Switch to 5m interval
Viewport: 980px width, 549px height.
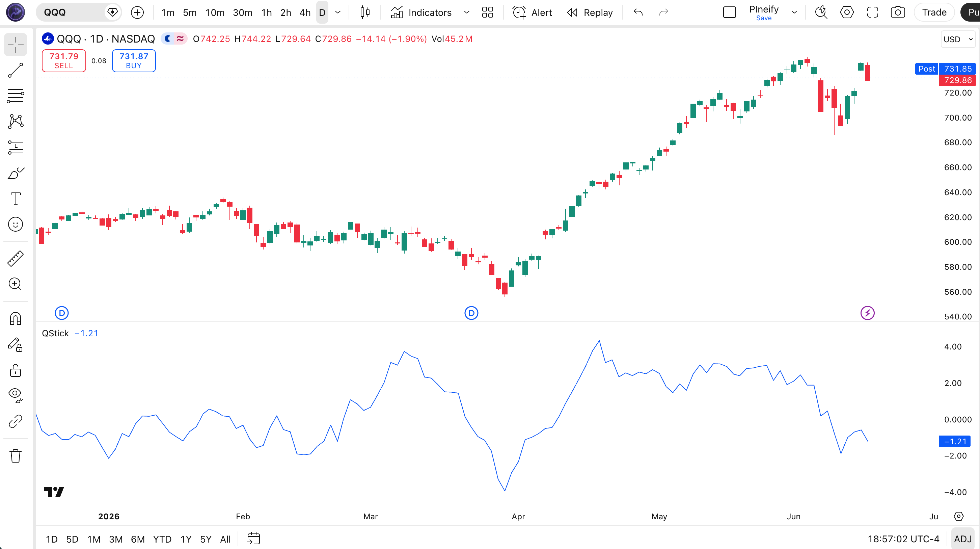pyautogui.click(x=189, y=12)
